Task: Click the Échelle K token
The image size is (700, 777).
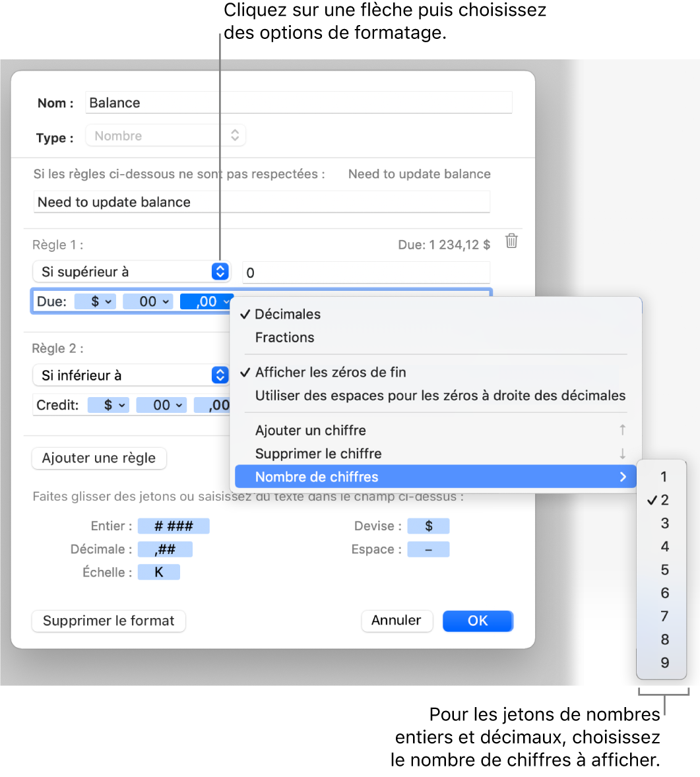Action: (x=158, y=573)
